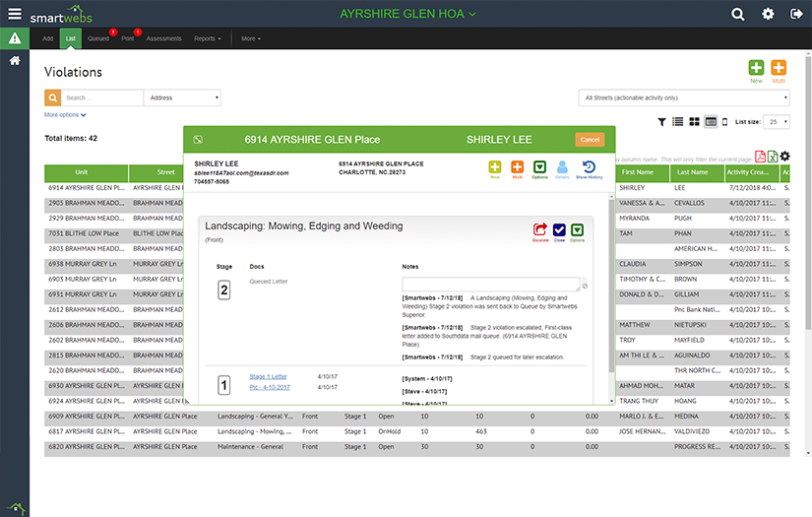Select the 6820 AYRSHIRE GLEN PL... unit cell

(87, 446)
